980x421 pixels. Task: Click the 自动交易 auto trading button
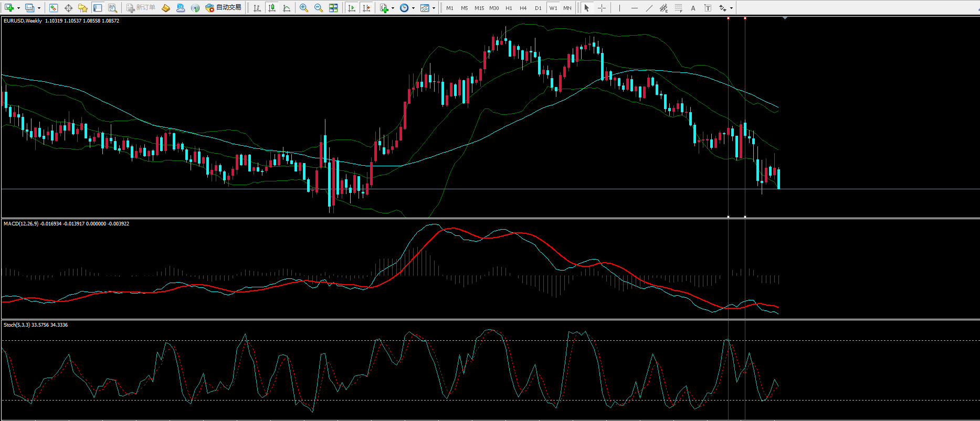pos(224,8)
